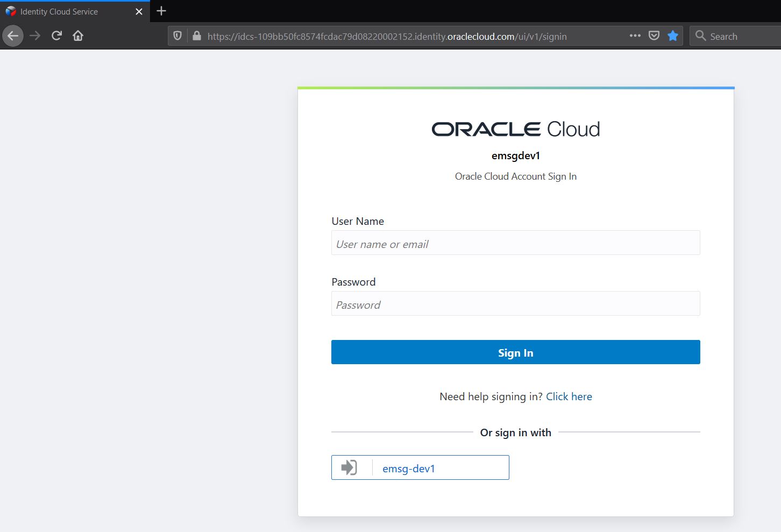Screen dimensions: 781x532
Task: Click the Sign In button
Action: coord(515,352)
